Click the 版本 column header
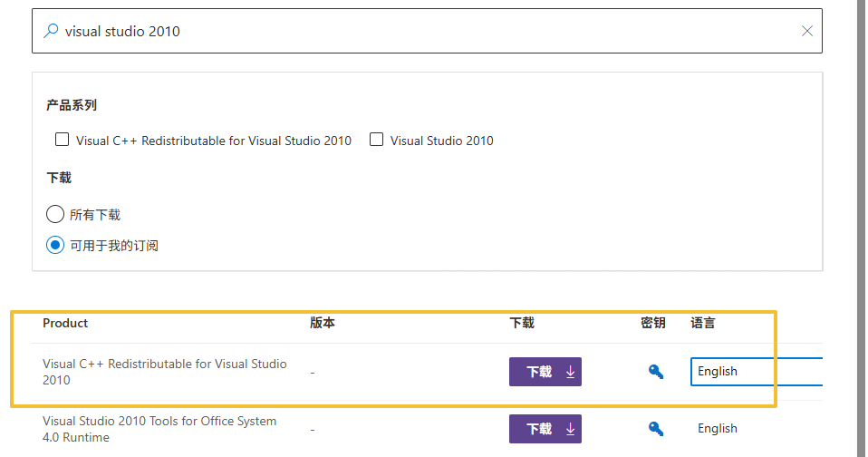 [x=322, y=323]
